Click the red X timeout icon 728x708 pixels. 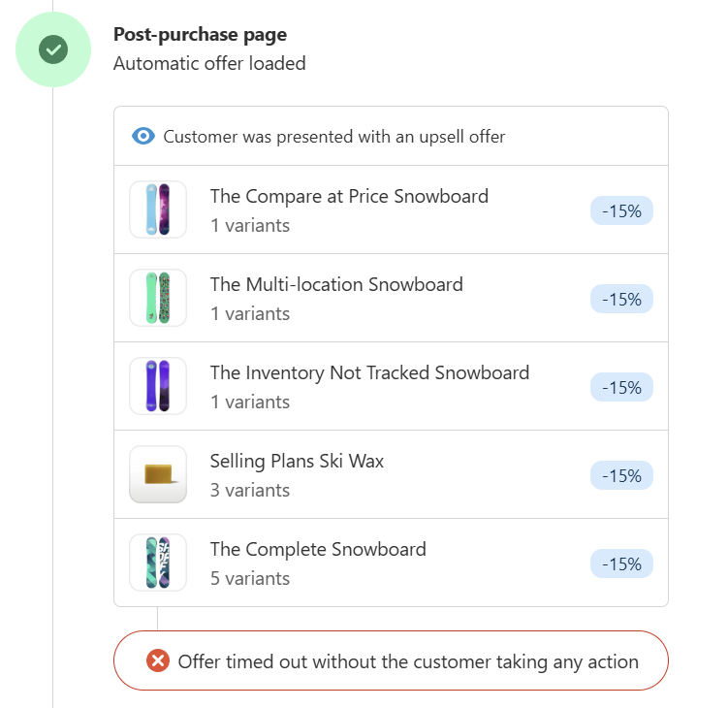click(x=158, y=660)
